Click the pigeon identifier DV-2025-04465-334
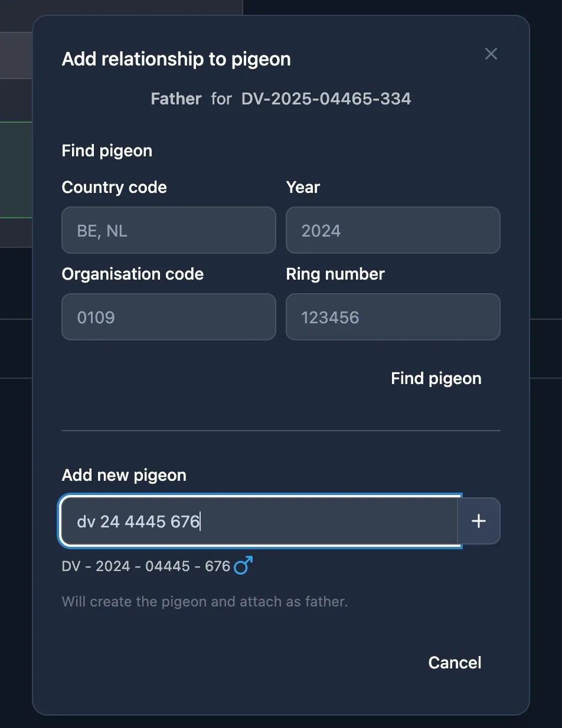Screen dimensions: 562x728 (x=326, y=99)
